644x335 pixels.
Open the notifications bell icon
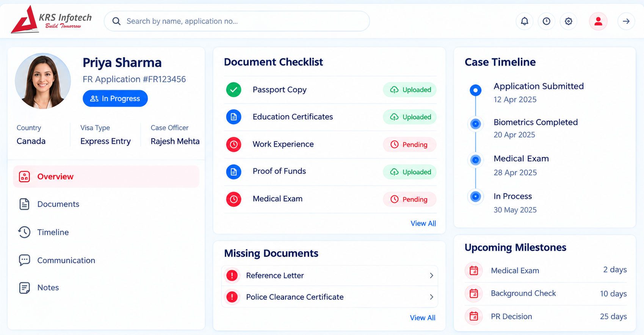[524, 21]
